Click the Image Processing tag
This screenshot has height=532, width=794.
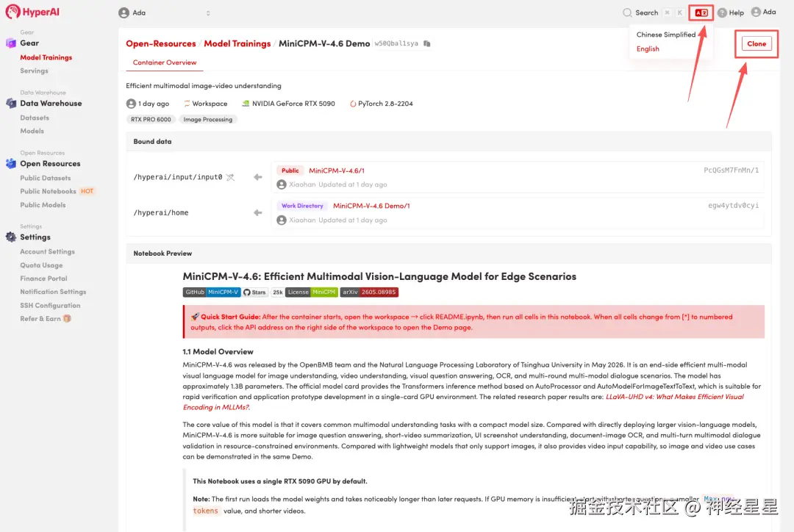[207, 120]
